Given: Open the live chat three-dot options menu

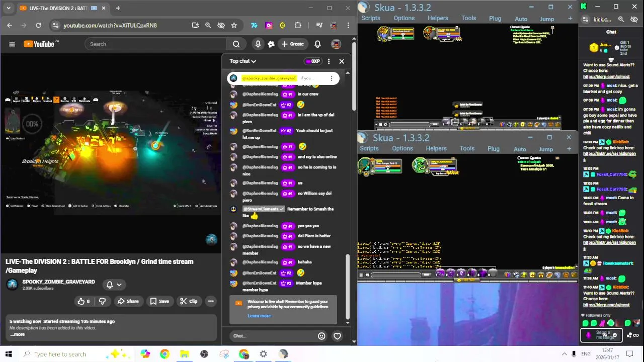Looking at the screenshot, I should [329, 61].
